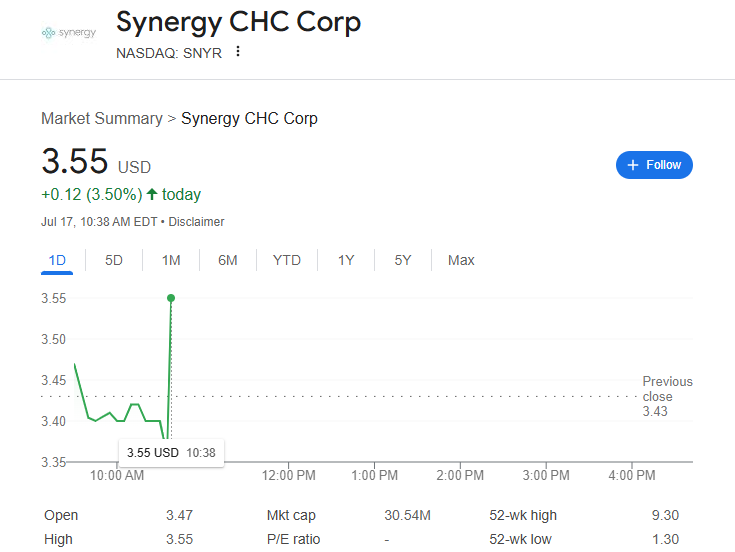Click the 4:00 PM axis label
The height and width of the screenshot is (552, 735).
[632, 475]
